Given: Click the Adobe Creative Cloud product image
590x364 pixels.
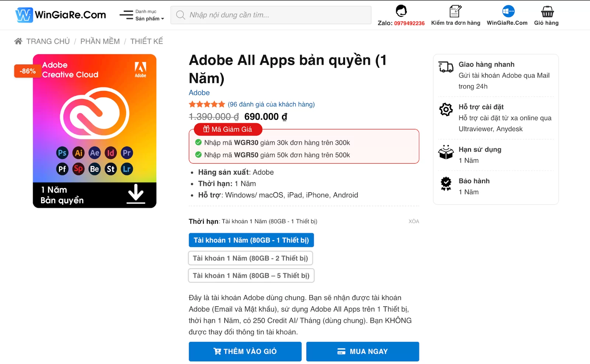Looking at the screenshot, I should coord(95,131).
